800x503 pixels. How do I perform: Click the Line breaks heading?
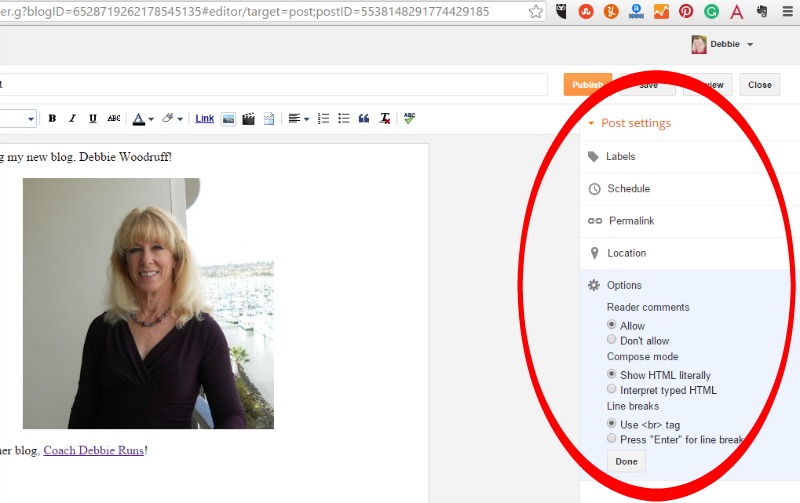pyautogui.click(x=633, y=406)
